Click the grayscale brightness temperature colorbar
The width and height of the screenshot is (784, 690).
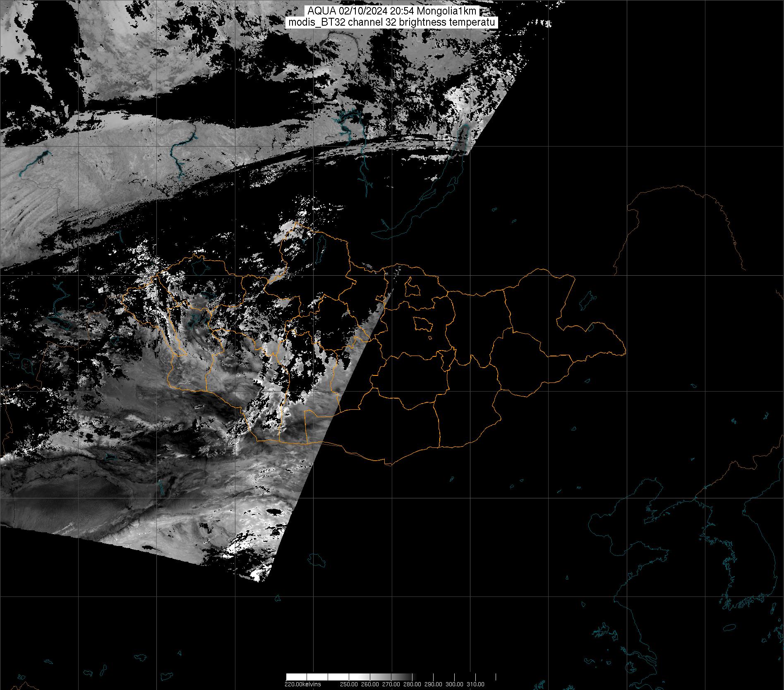391,677
